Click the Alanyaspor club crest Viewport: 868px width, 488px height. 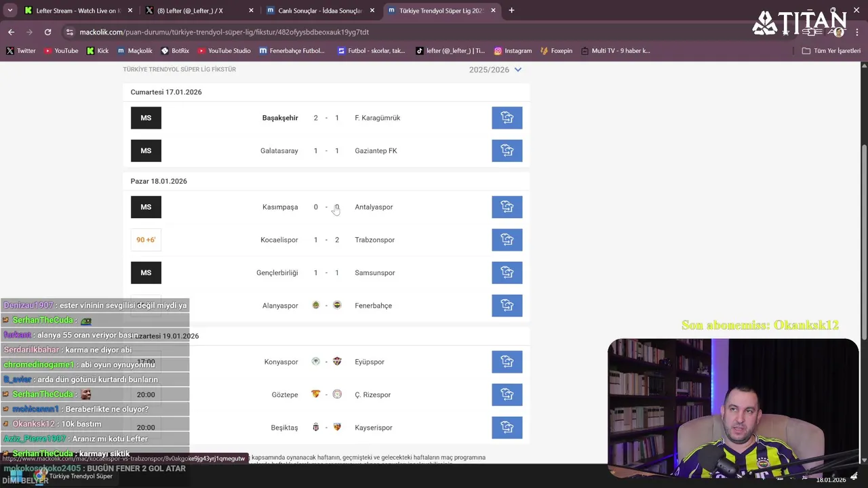[x=315, y=305]
